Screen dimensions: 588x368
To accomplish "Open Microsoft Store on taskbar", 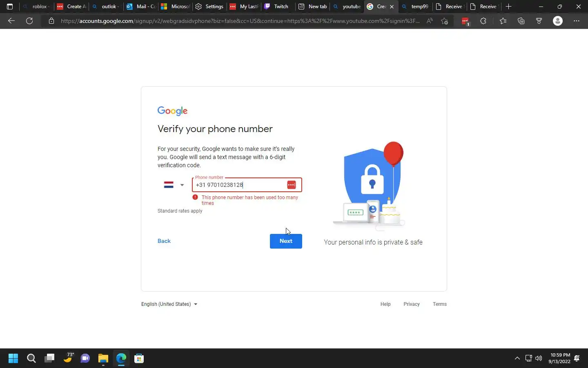I will (x=139, y=359).
